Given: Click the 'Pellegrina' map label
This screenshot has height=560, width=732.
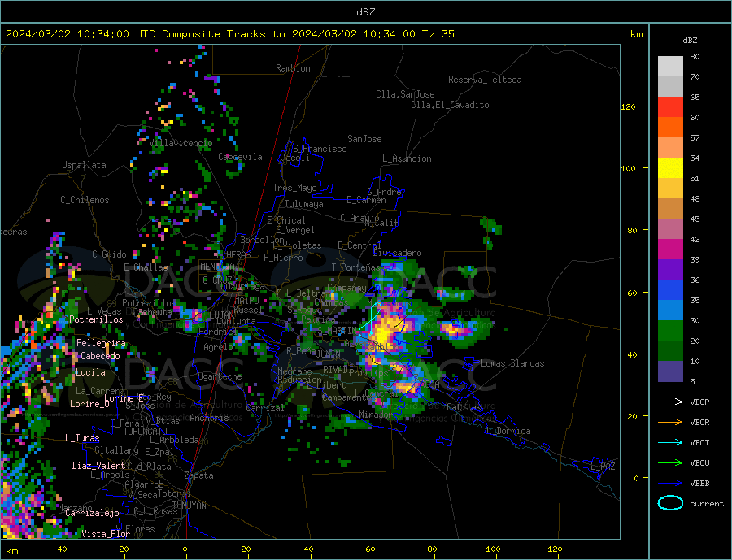Looking at the screenshot, I should click(x=101, y=343).
